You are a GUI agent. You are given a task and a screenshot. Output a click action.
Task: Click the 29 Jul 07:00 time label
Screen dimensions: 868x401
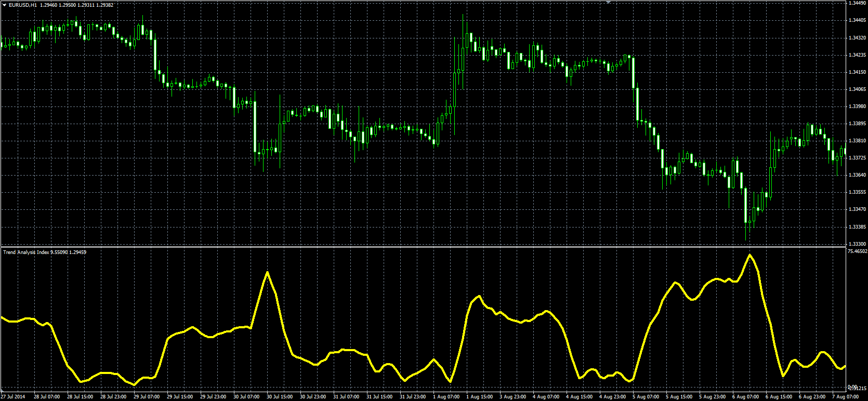(146, 397)
